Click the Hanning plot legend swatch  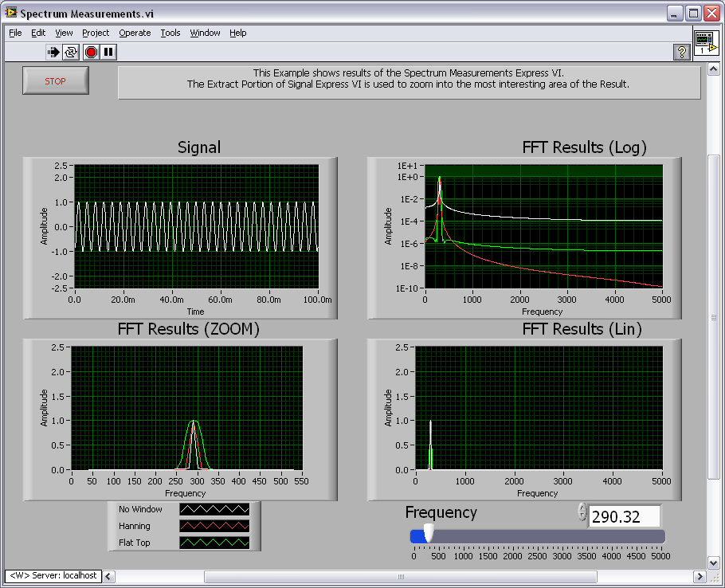tap(214, 526)
